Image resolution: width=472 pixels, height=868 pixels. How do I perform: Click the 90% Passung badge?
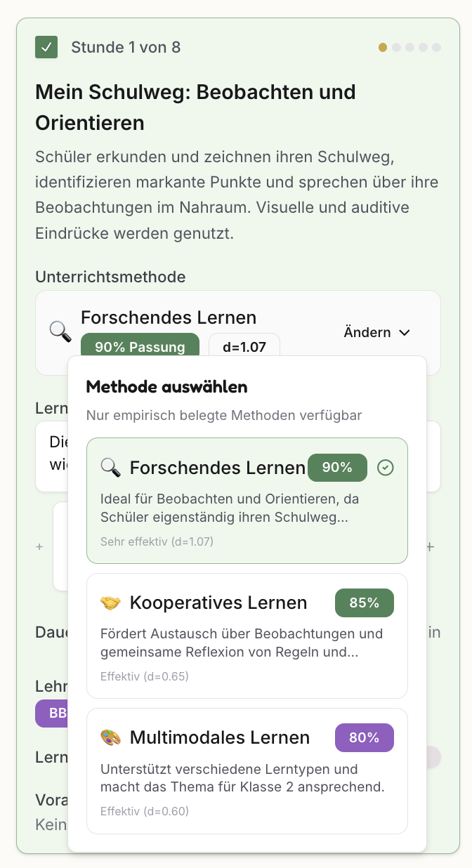[140, 347]
